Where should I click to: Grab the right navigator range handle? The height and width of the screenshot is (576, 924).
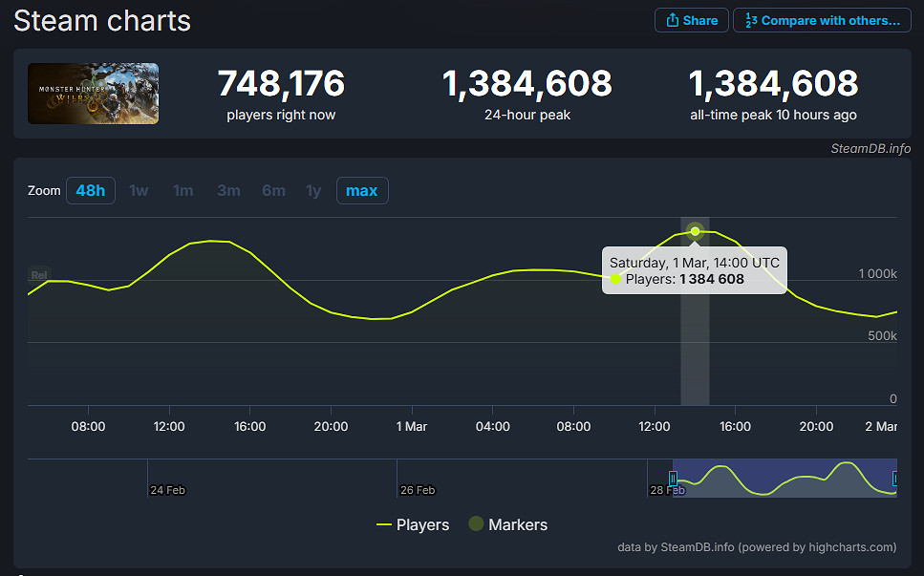[895, 478]
